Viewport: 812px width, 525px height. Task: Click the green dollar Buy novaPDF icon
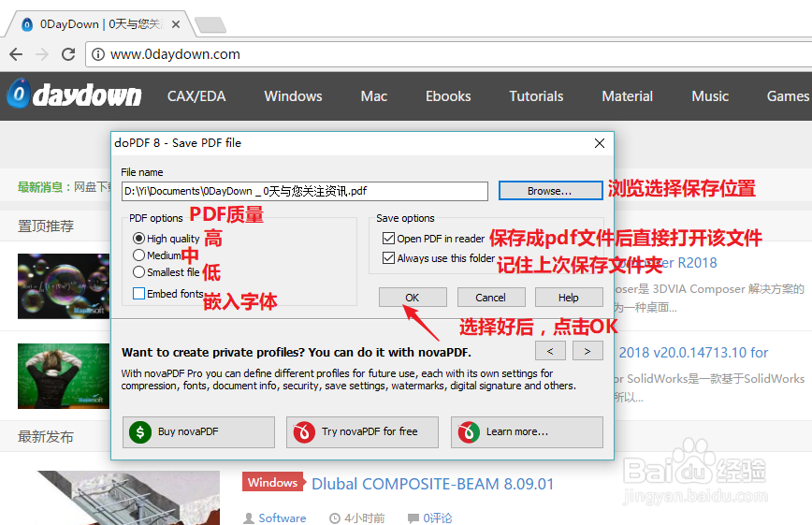point(140,431)
